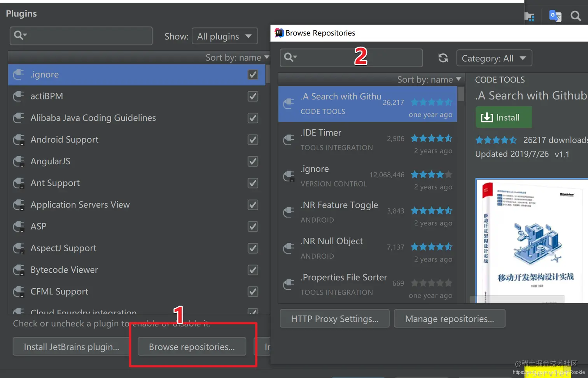Open the Show All plugins dropdown
The height and width of the screenshot is (378, 588).
(225, 36)
